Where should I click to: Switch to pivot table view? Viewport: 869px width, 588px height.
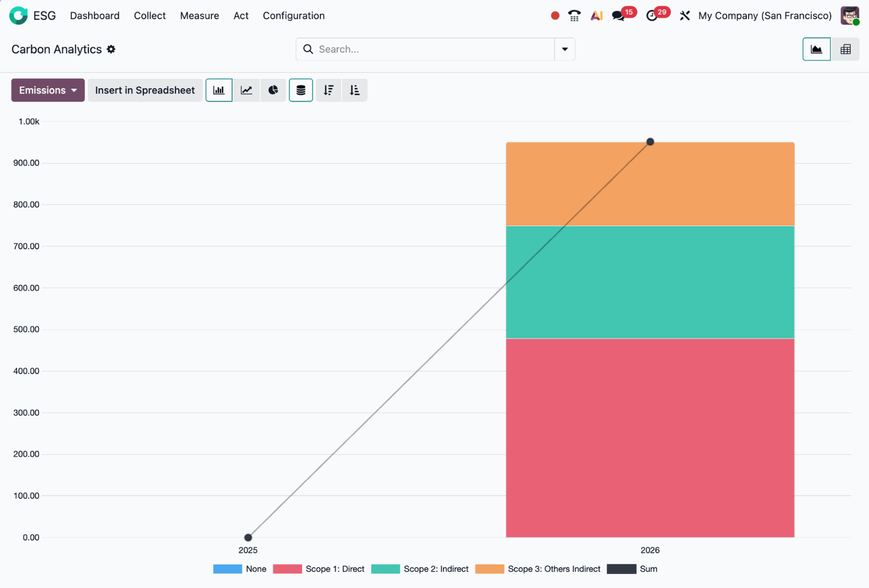click(845, 49)
